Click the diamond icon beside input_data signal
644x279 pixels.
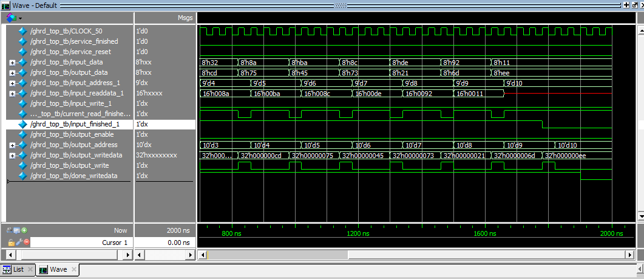(22, 62)
